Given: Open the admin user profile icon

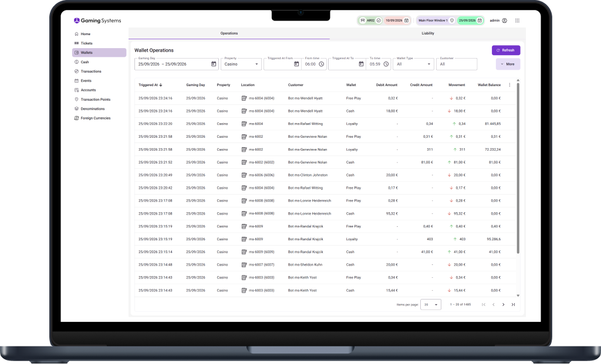Looking at the screenshot, I should click(x=504, y=21).
